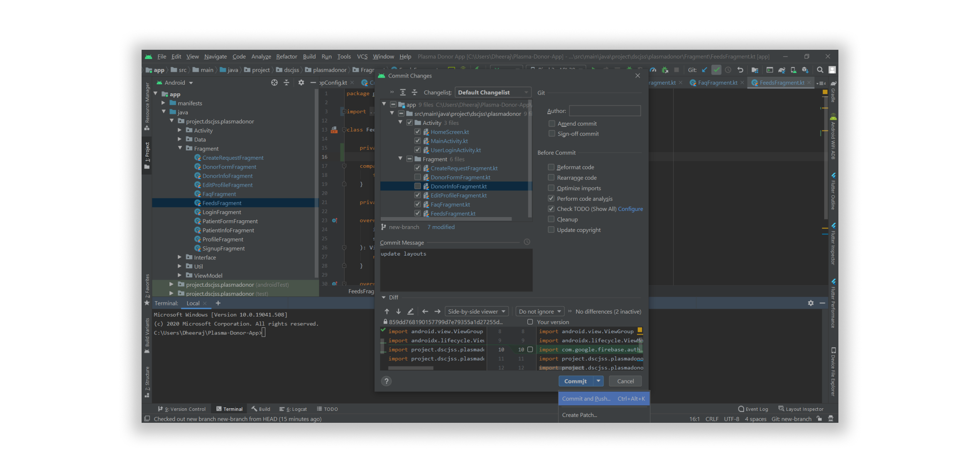Toggle Optimize imports checkbox
The image size is (980, 473).
[x=551, y=188]
